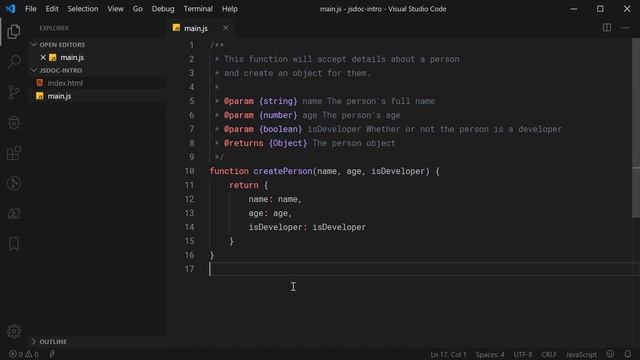
Task: Open the Terminal menu
Action: [x=198, y=9]
